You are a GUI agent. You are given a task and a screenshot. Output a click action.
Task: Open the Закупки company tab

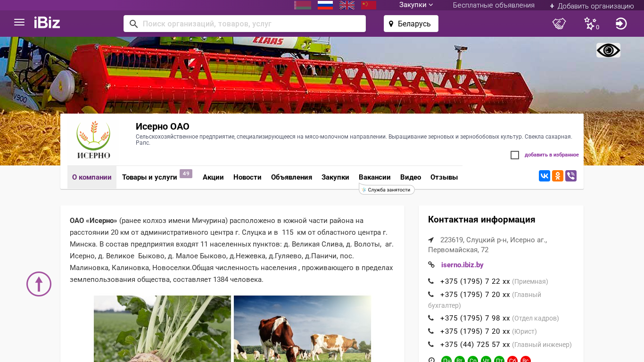coord(335,177)
